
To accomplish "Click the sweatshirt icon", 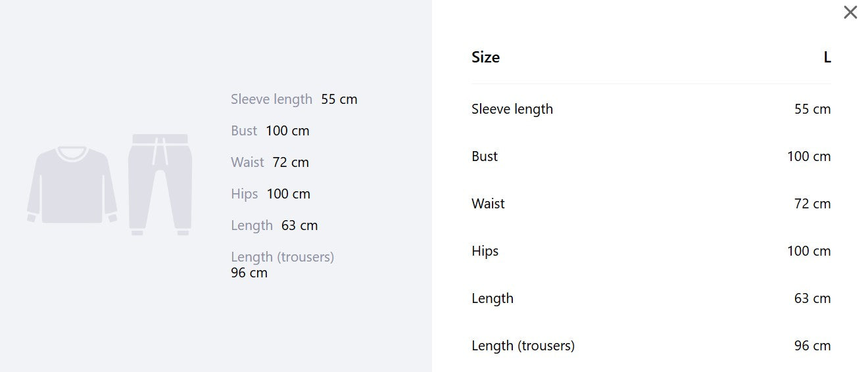I will coord(72,185).
